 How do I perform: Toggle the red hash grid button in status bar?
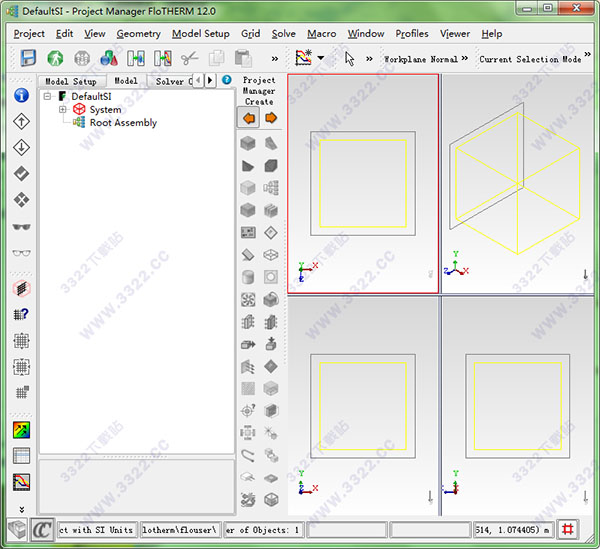point(568,530)
